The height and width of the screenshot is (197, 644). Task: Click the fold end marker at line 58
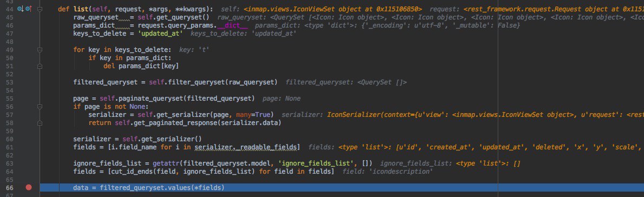[x=40, y=123]
